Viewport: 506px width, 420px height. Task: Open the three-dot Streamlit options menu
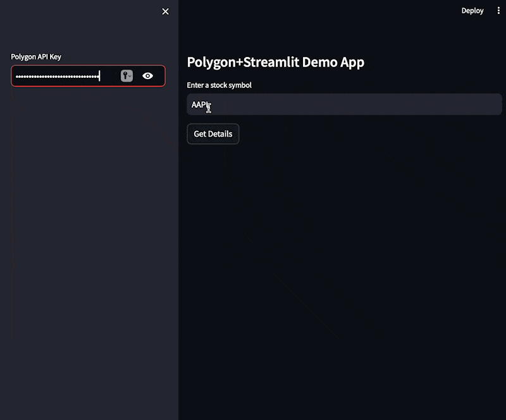499,10
